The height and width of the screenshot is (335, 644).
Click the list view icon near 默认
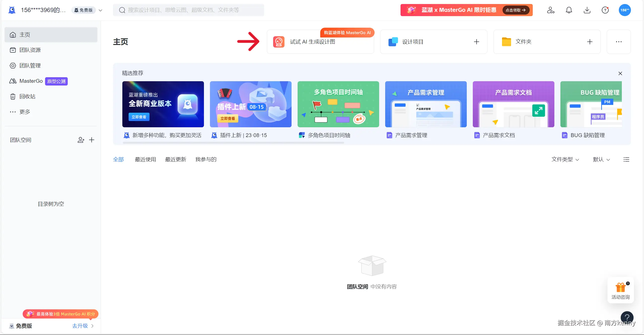(627, 159)
